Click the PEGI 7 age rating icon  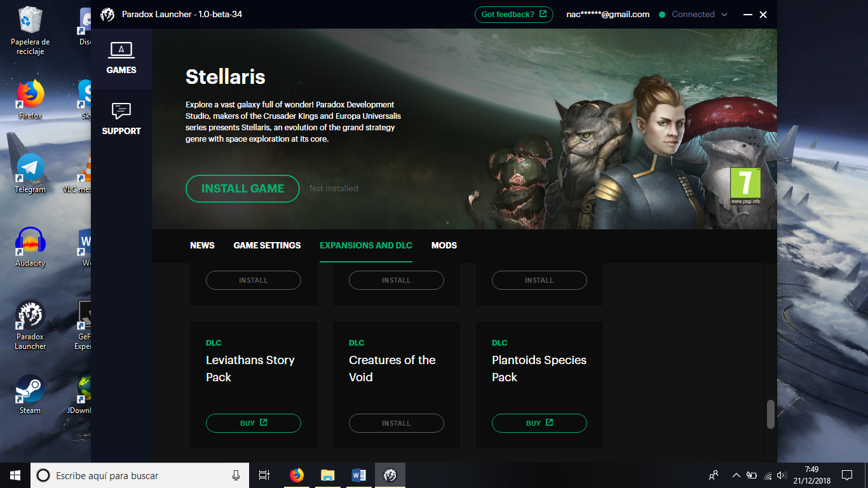(x=745, y=186)
